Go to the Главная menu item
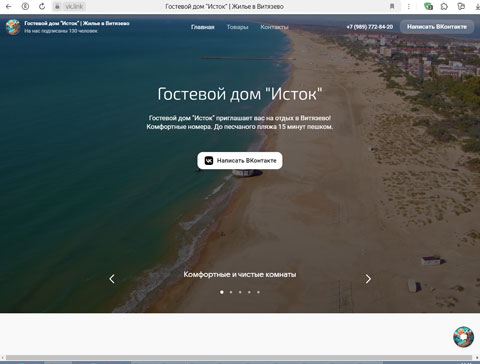This screenshot has width=480, height=364. pos(203,27)
